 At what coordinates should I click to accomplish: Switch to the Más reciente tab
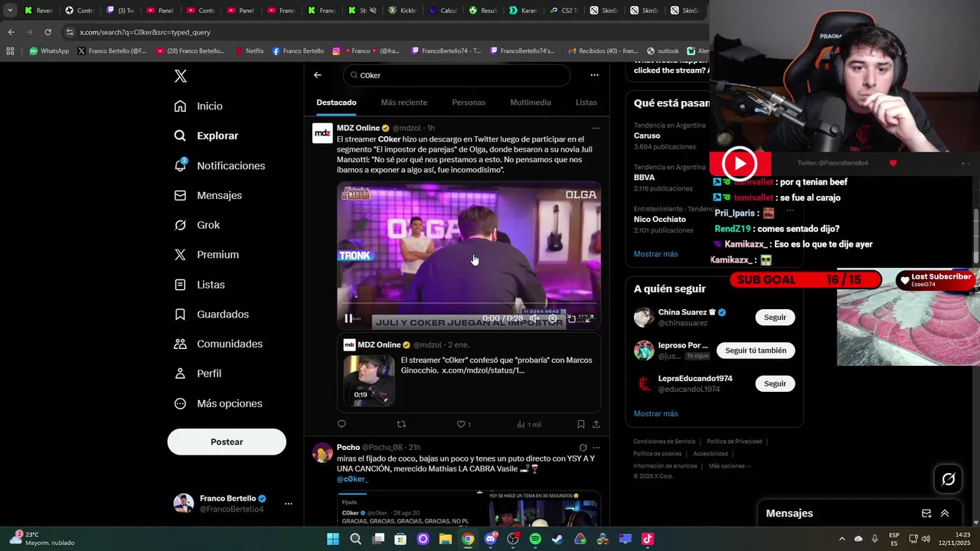(404, 103)
